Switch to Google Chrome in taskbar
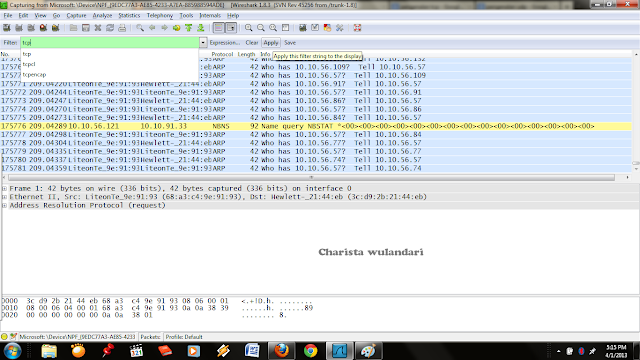640x360 pixels. [x=311, y=351]
